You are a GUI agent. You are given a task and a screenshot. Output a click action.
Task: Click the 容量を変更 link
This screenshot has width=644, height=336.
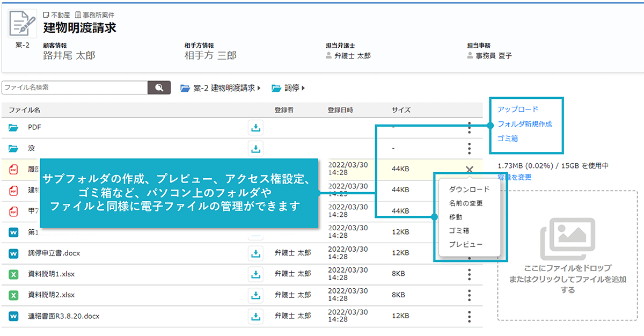click(x=514, y=177)
